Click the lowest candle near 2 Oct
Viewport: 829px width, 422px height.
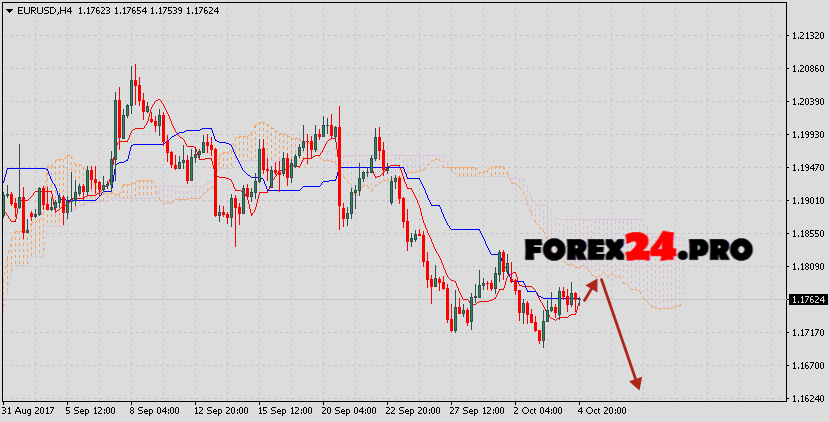tap(542, 340)
